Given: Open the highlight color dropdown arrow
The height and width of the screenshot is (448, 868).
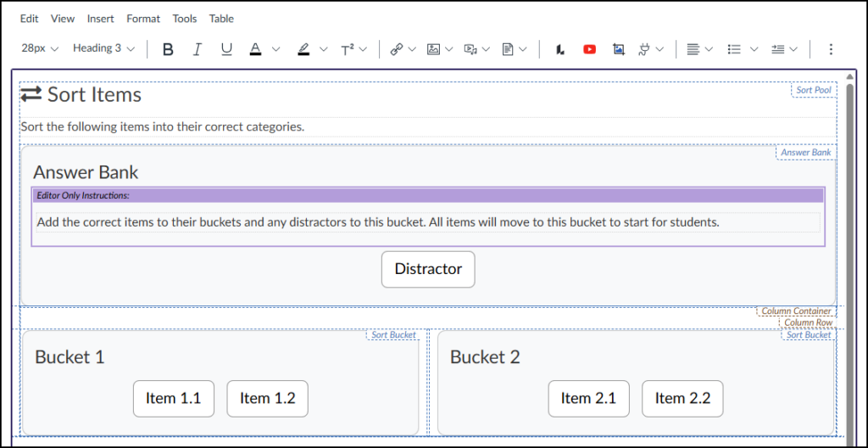Looking at the screenshot, I should pos(324,49).
